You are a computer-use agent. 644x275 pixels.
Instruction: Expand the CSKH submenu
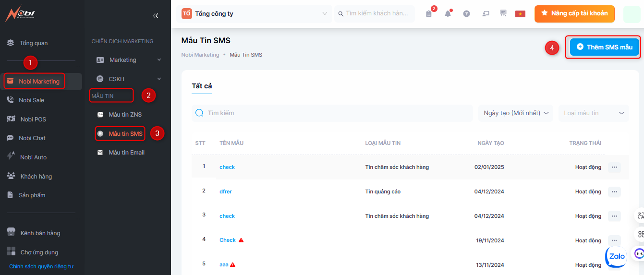tap(159, 79)
